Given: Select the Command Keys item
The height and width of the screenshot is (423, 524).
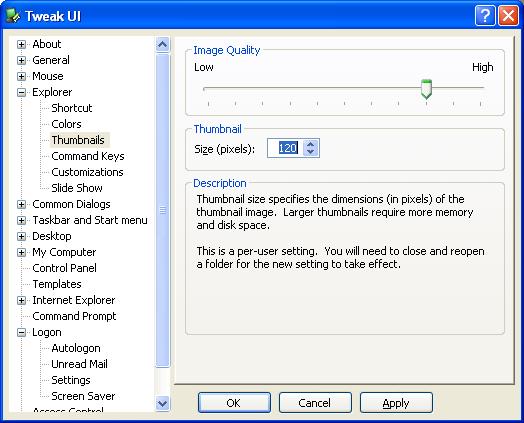Looking at the screenshot, I should [x=88, y=156].
